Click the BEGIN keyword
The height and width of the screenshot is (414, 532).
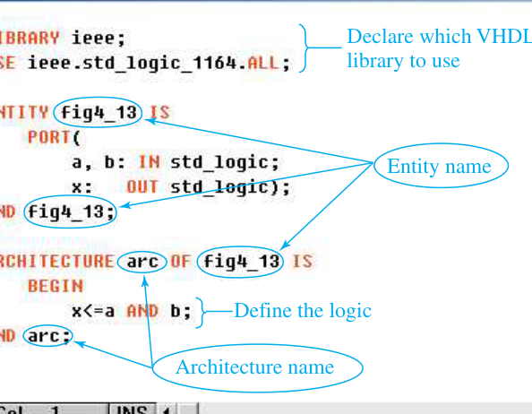(56, 286)
